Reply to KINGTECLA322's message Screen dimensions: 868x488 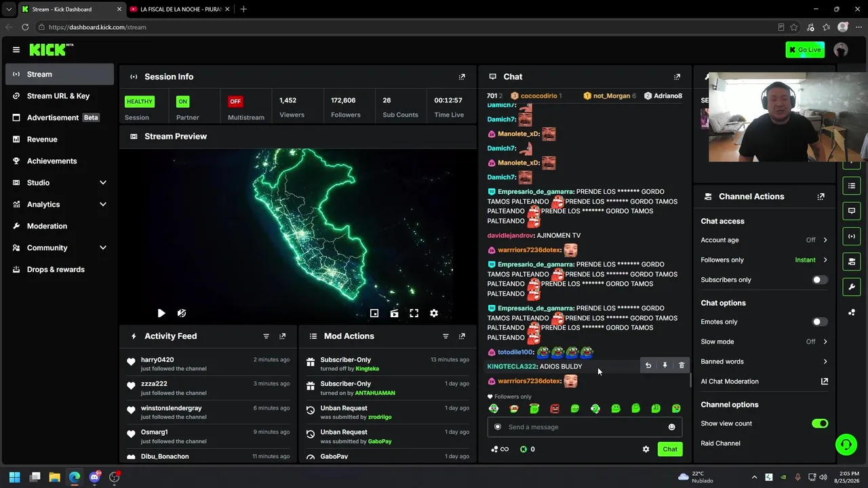coord(648,366)
